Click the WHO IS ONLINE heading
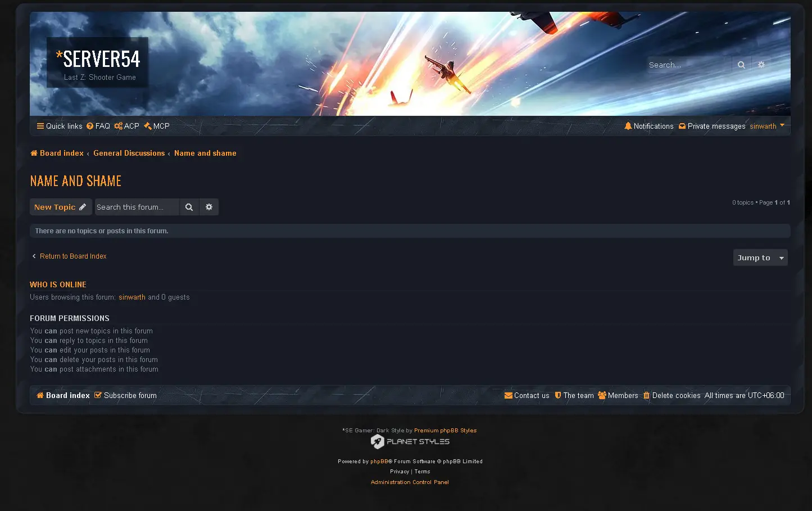Viewport: 812px width, 511px height. (x=58, y=284)
